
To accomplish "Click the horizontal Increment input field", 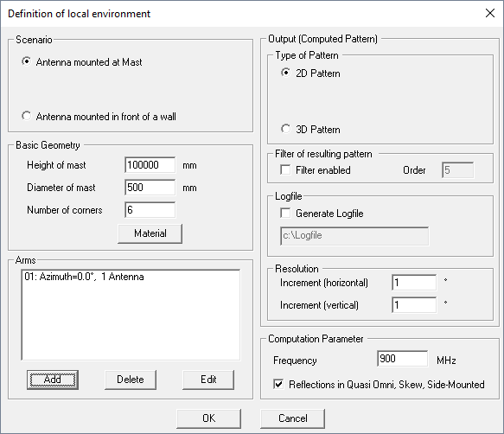I will tap(414, 283).
